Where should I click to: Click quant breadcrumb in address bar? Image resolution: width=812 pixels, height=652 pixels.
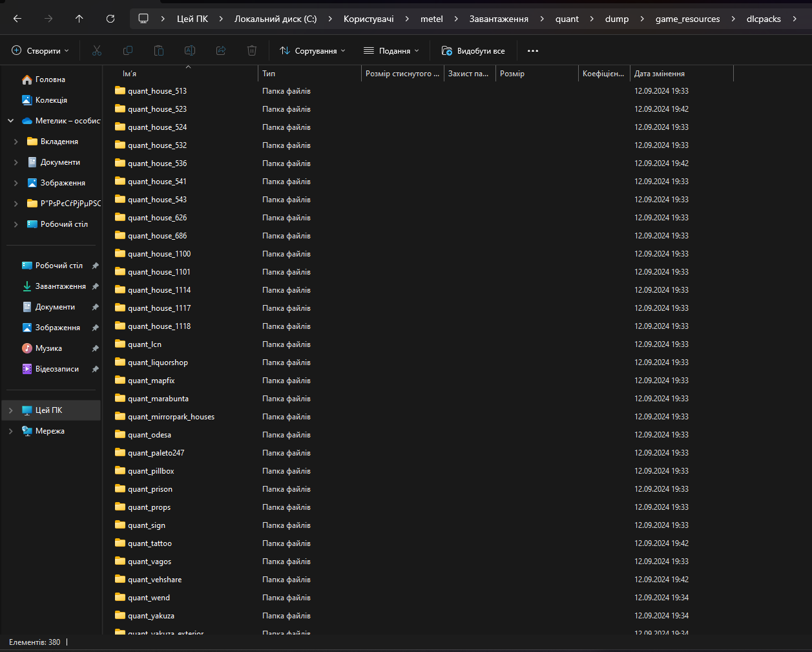(x=567, y=19)
